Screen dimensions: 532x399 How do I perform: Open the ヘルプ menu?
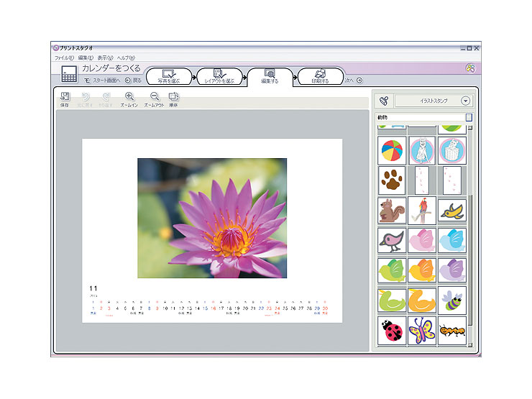(x=126, y=58)
